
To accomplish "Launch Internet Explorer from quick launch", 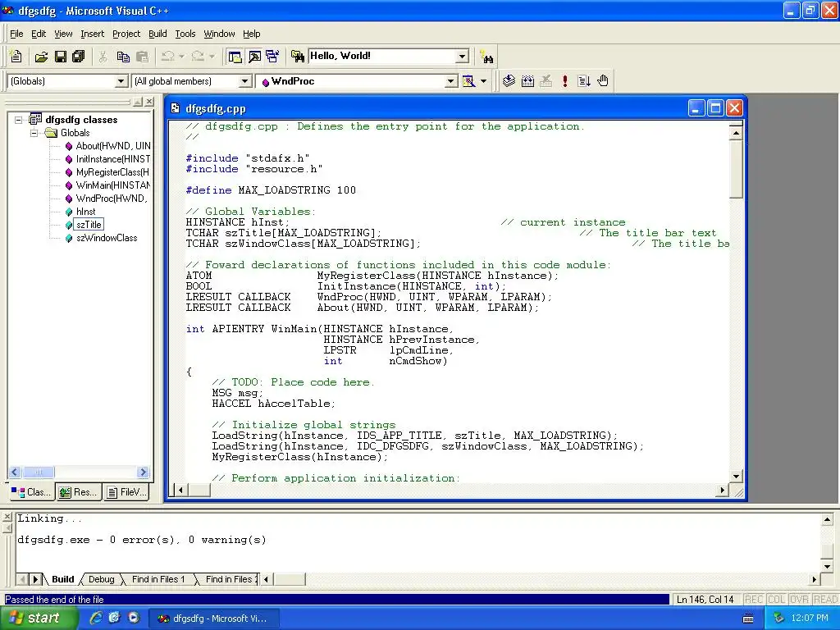I will click(x=95, y=618).
